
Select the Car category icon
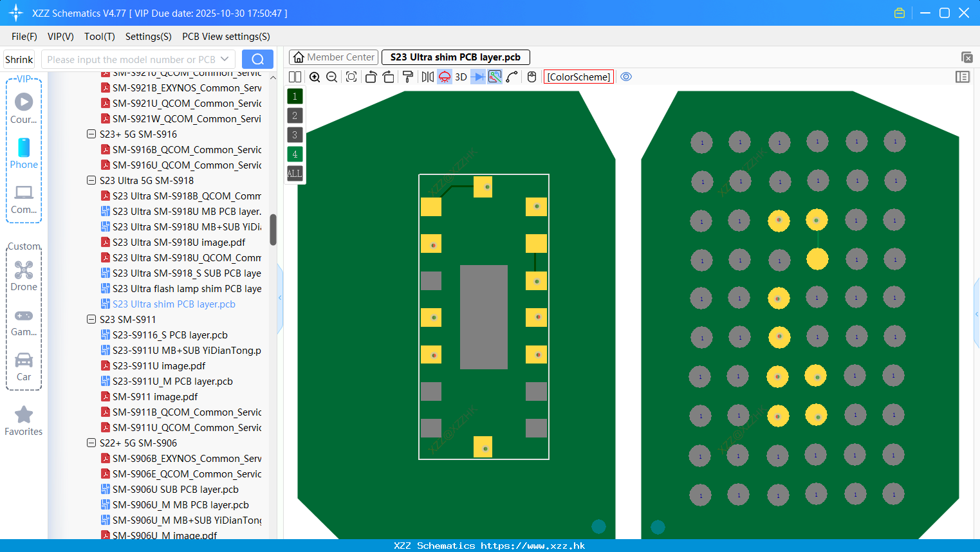click(24, 367)
